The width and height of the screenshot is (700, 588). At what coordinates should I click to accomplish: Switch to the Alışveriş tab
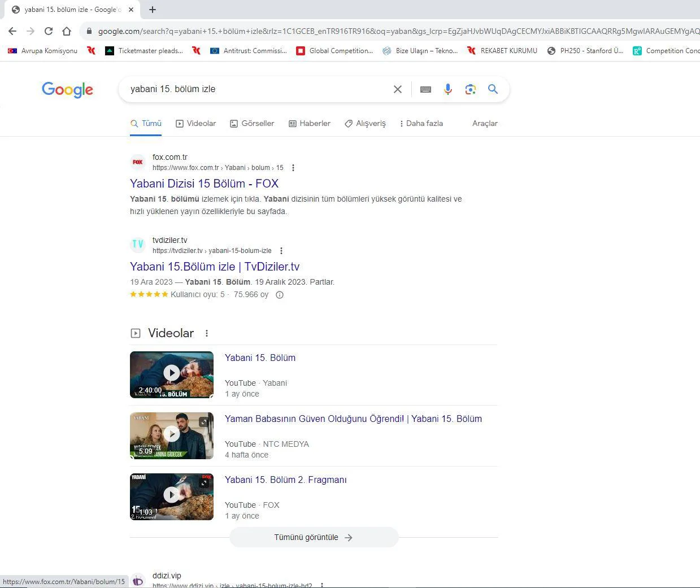pos(365,123)
